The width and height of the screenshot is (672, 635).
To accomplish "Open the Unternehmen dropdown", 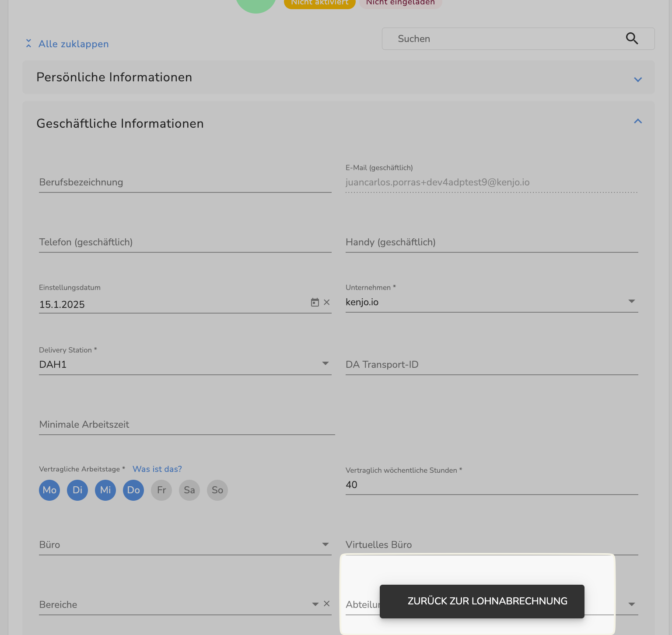I will [x=631, y=301].
